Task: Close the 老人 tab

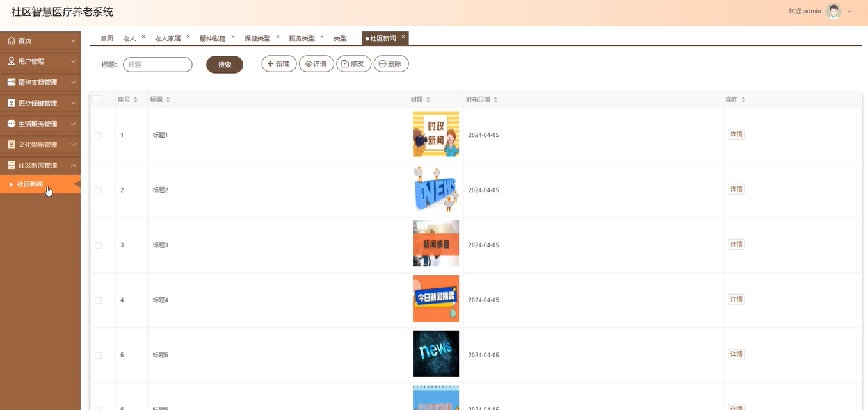Action: pos(143,37)
